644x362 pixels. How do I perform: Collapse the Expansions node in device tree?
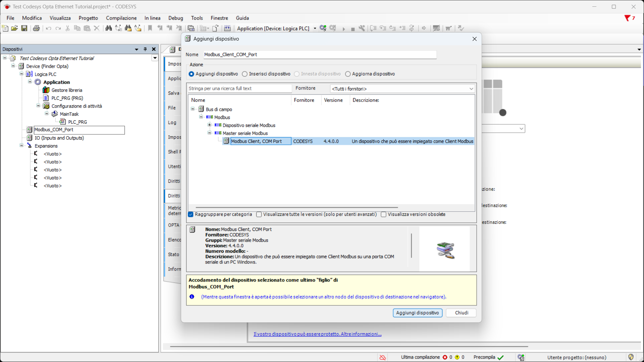pyautogui.click(x=21, y=145)
